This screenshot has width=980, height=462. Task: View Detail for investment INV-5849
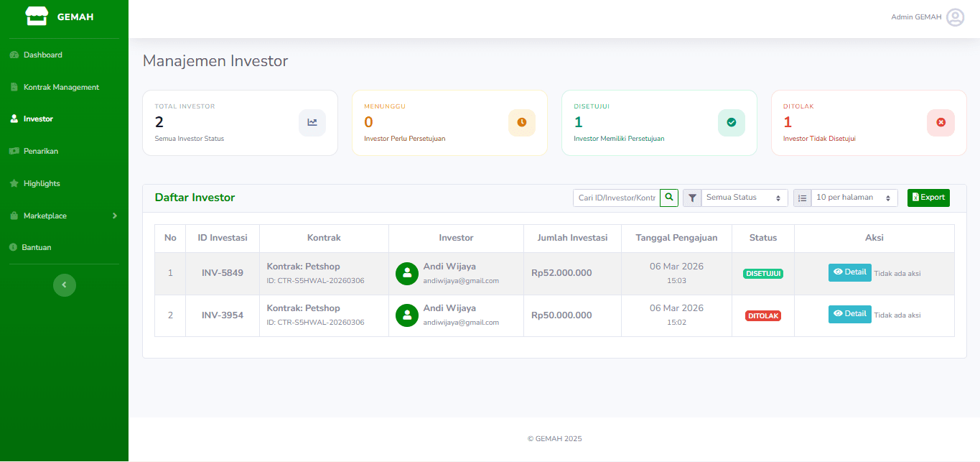click(849, 272)
